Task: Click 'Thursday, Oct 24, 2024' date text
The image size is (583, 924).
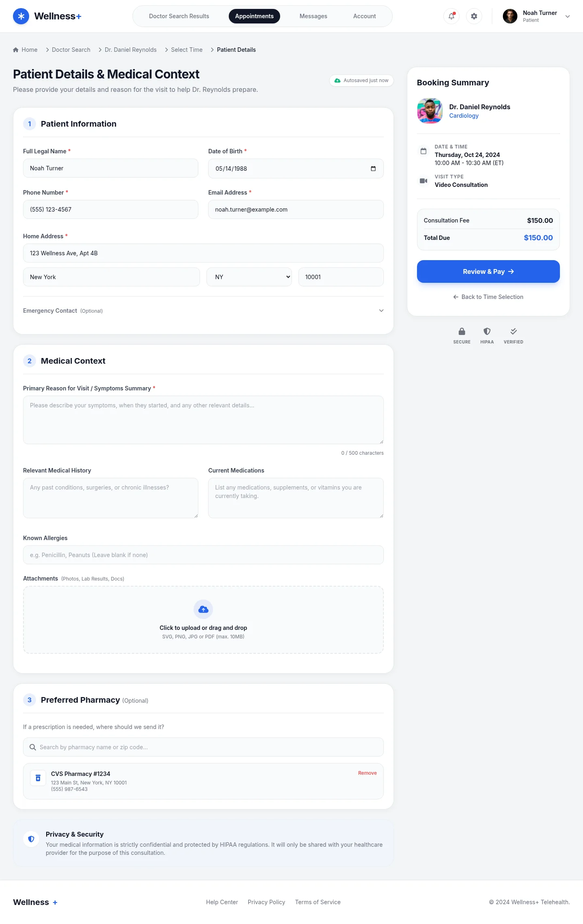Action: (467, 155)
